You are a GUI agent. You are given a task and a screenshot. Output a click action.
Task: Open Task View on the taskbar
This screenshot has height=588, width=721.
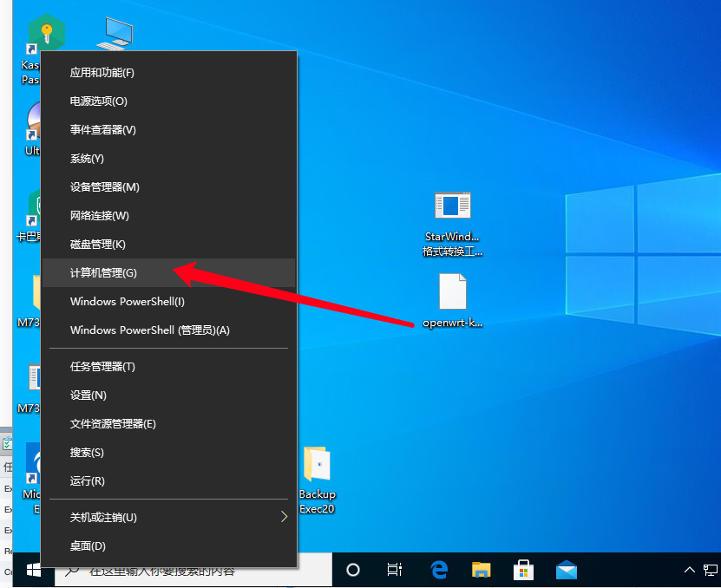point(395,570)
